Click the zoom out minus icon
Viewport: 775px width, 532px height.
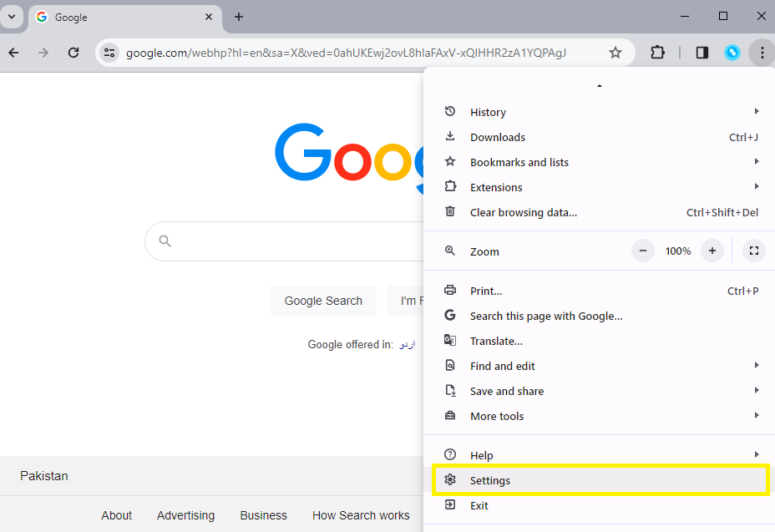click(642, 251)
